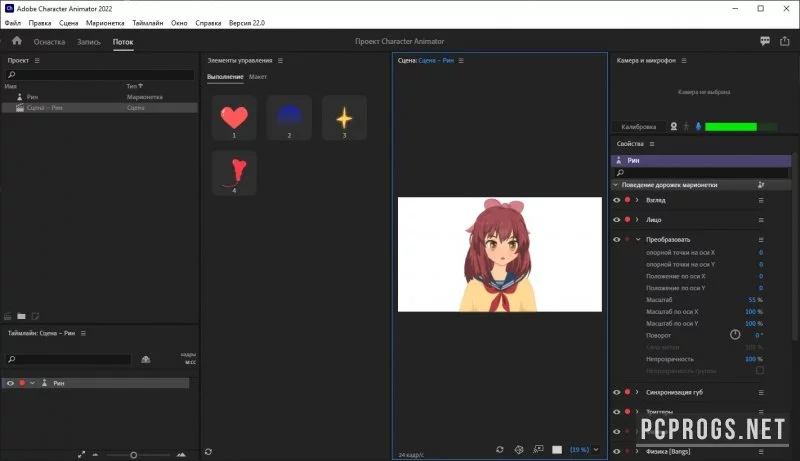Trigger the yellow star control 3
The width and height of the screenshot is (800, 461).
tap(344, 118)
